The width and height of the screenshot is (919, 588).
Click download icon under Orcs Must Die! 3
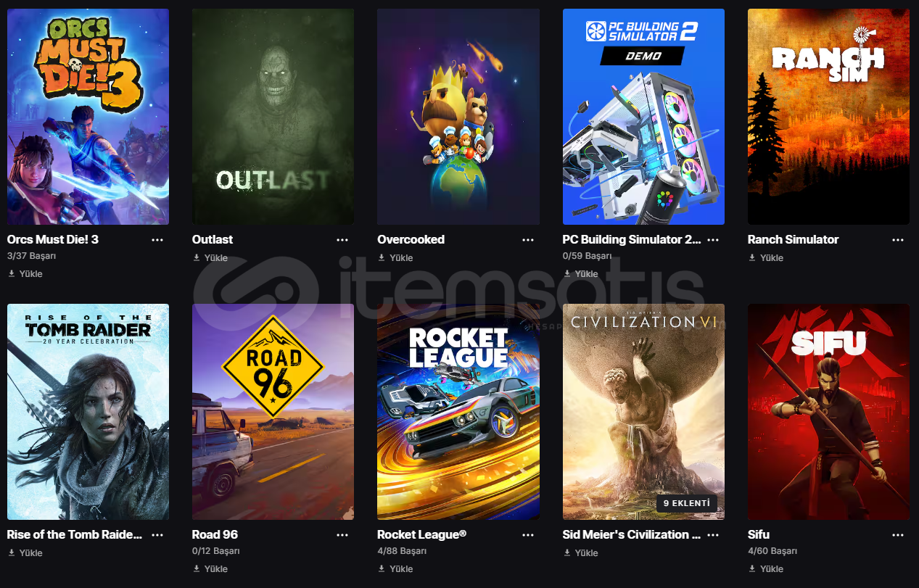click(x=12, y=273)
